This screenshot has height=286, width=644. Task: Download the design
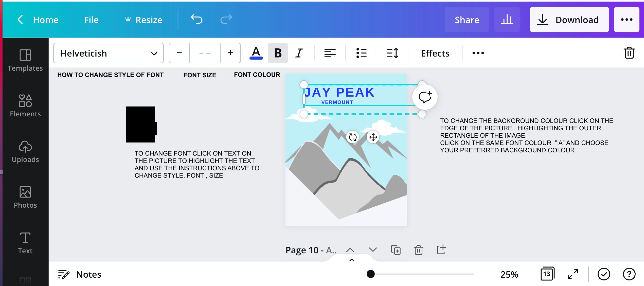pyautogui.click(x=569, y=20)
